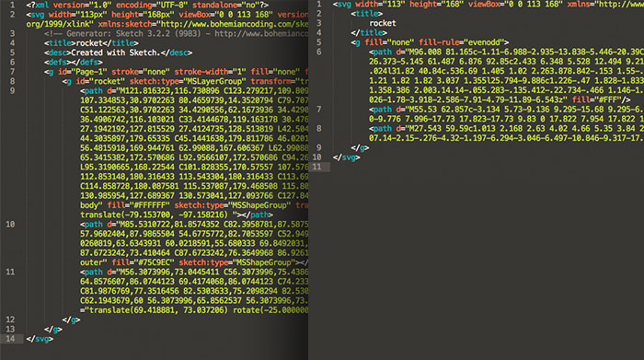The height and width of the screenshot is (360, 644).
Task: Click the id Page-1 attribute in left pane
Action: click(x=83, y=72)
